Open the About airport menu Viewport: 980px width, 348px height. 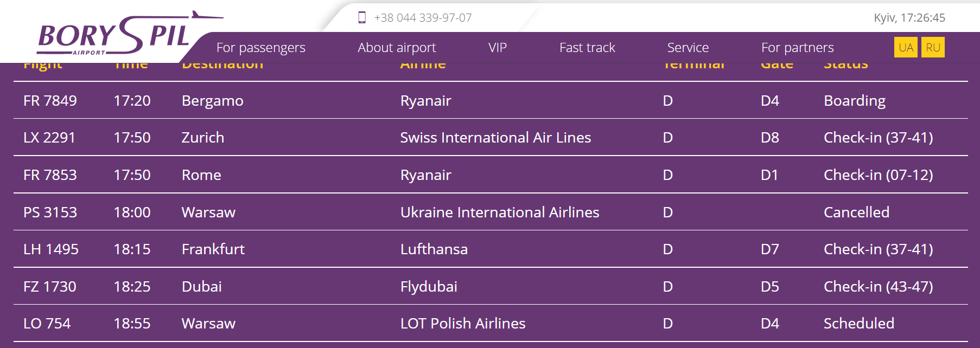coord(397,48)
